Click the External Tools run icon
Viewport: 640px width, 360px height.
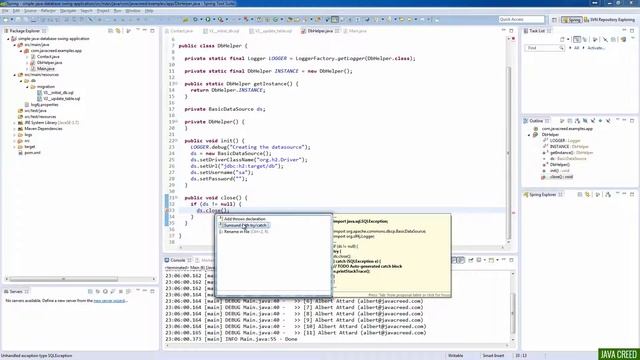pos(220,20)
